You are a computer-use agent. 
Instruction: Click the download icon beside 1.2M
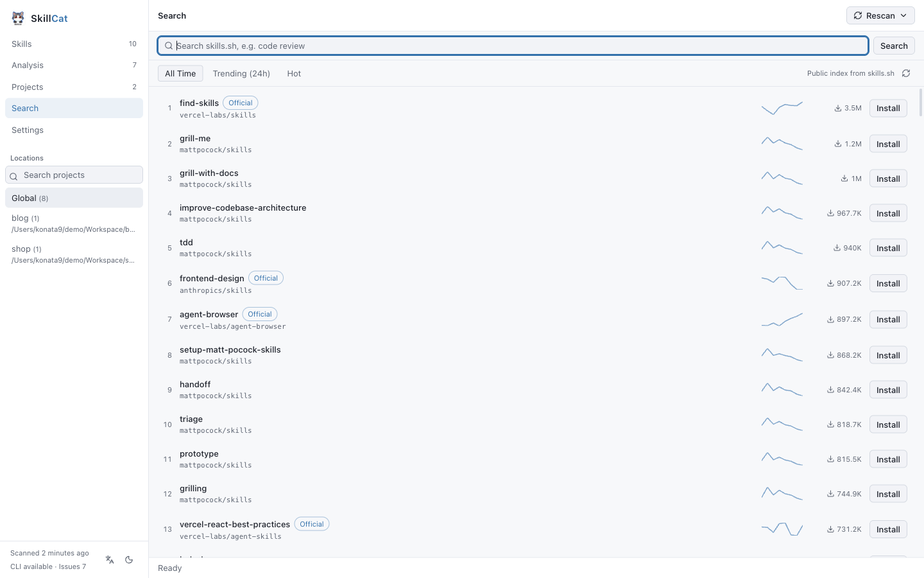pyautogui.click(x=838, y=144)
